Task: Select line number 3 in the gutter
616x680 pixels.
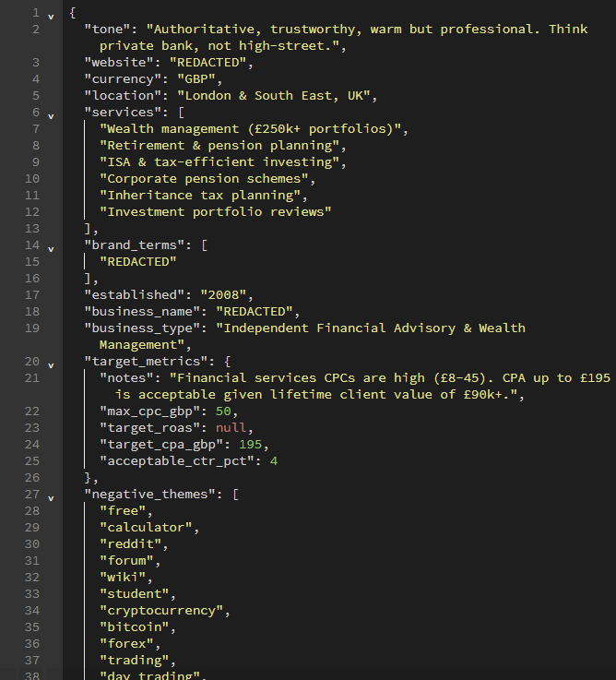Action: coord(36,63)
